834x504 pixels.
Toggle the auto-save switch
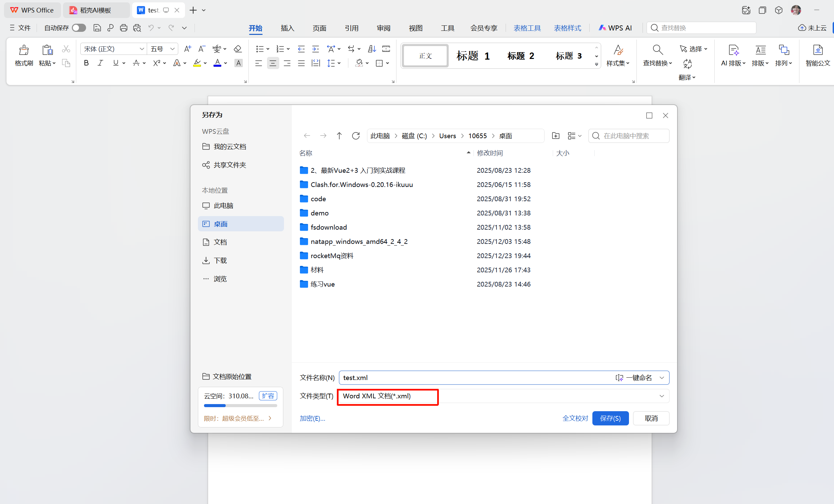(79, 28)
